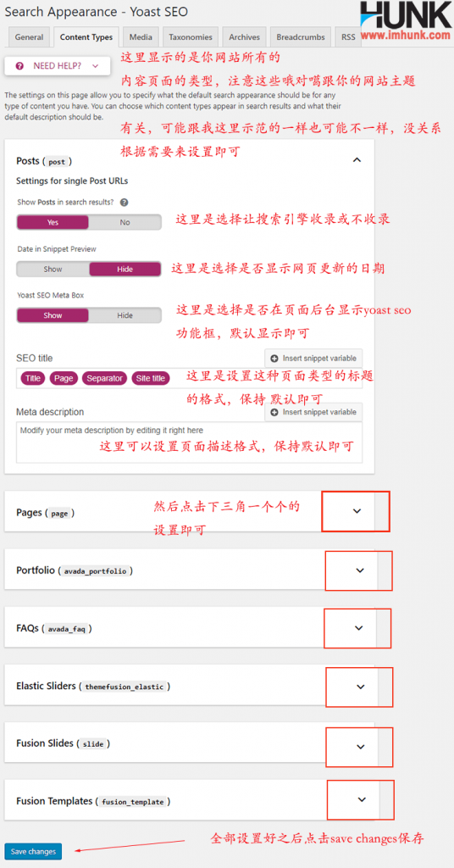Expand the Fusion Templates section

tap(362, 799)
